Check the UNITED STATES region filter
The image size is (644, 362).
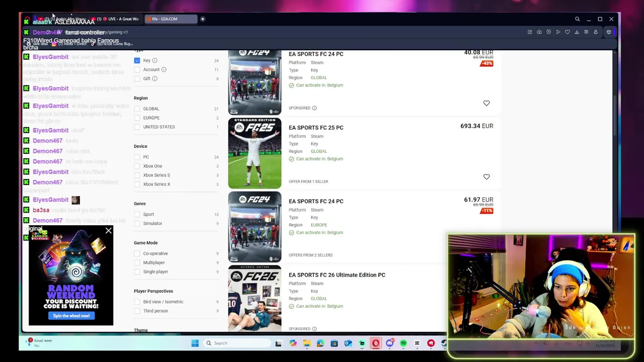137,127
